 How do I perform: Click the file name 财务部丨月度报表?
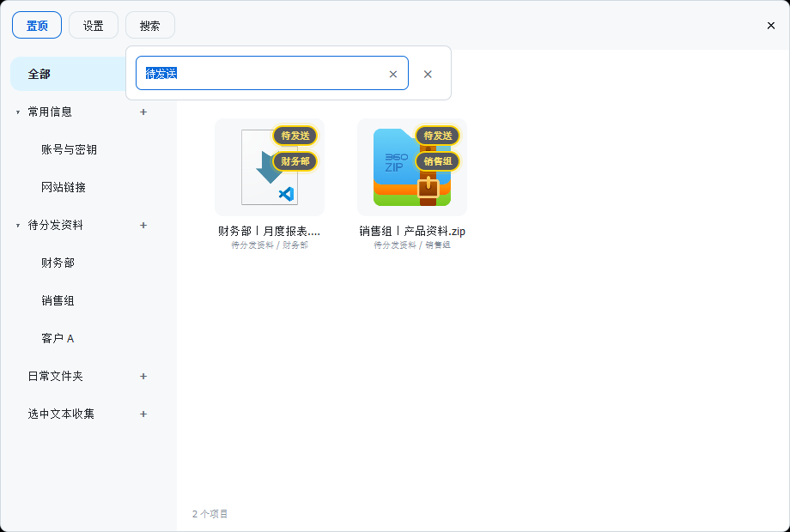coord(269,231)
